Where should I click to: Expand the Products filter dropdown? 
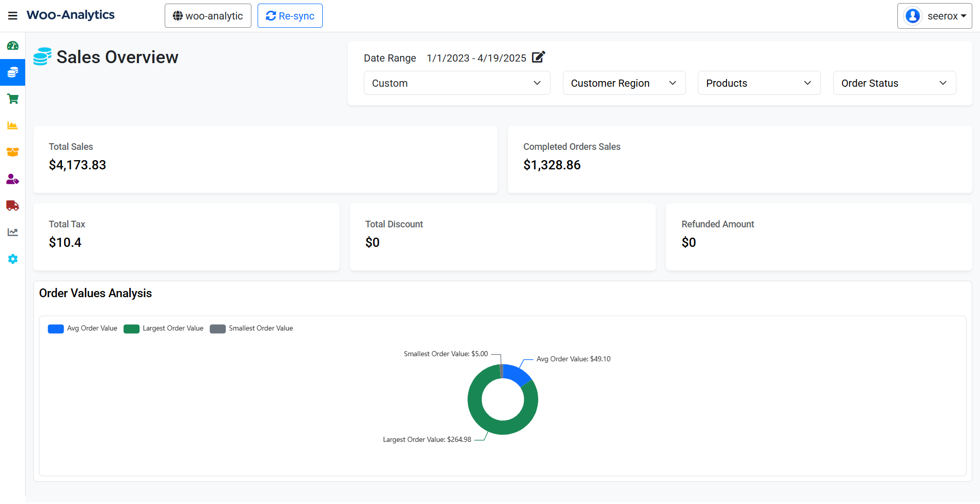[758, 83]
